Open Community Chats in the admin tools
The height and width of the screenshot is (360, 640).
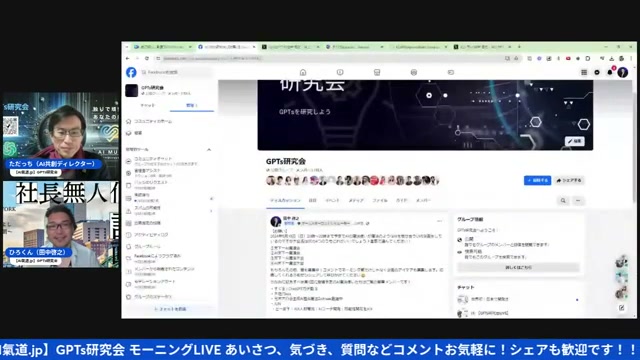click(169, 161)
